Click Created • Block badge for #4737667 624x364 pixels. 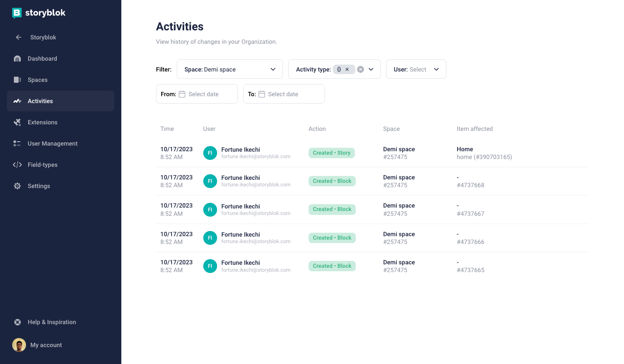(332, 209)
